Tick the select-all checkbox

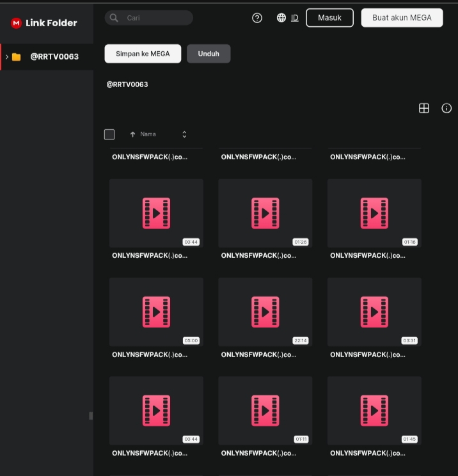coord(109,134)
